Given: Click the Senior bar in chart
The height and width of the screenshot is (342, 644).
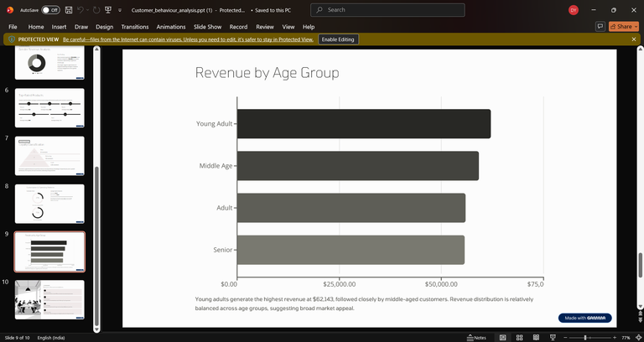Looking at the screenshot, I should pyautogui.click(x=351, y=250).
